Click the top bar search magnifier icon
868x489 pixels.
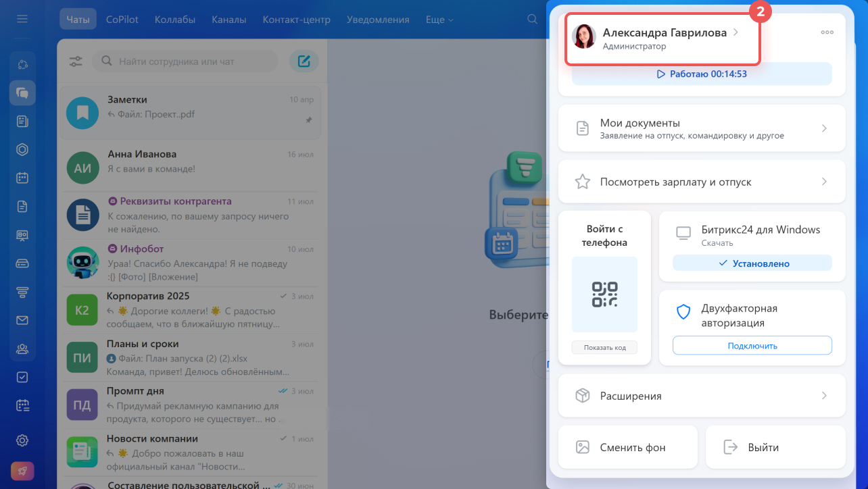click(532, 20)
